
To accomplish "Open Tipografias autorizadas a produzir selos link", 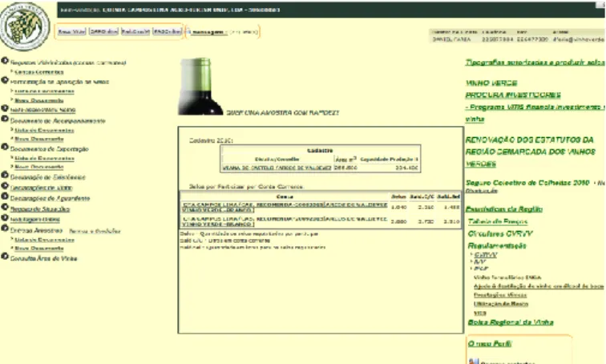I will coord(535,63).
